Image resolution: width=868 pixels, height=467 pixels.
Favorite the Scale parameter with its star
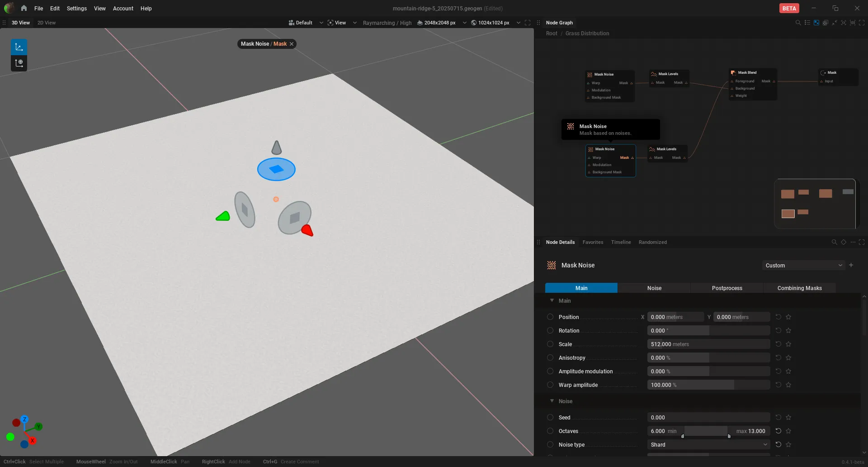[788, 344]
